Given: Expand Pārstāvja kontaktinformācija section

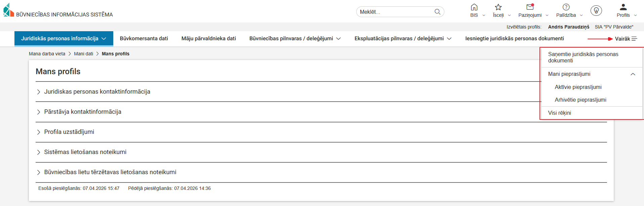Looking at the screenshot, I should point(83,112).
